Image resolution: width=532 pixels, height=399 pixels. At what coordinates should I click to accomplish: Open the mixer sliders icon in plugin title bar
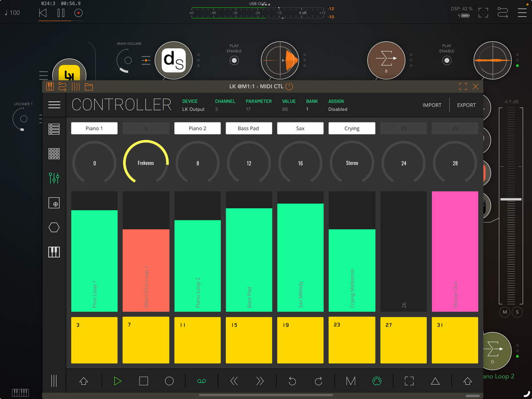(75, 86)
